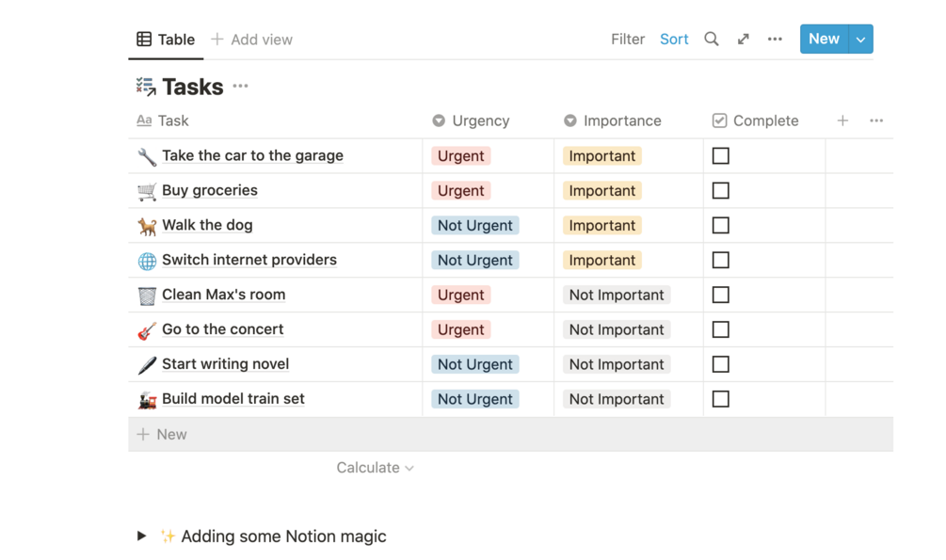Click the wrench icon for car task
946x560 pixels.
point(147,156)
